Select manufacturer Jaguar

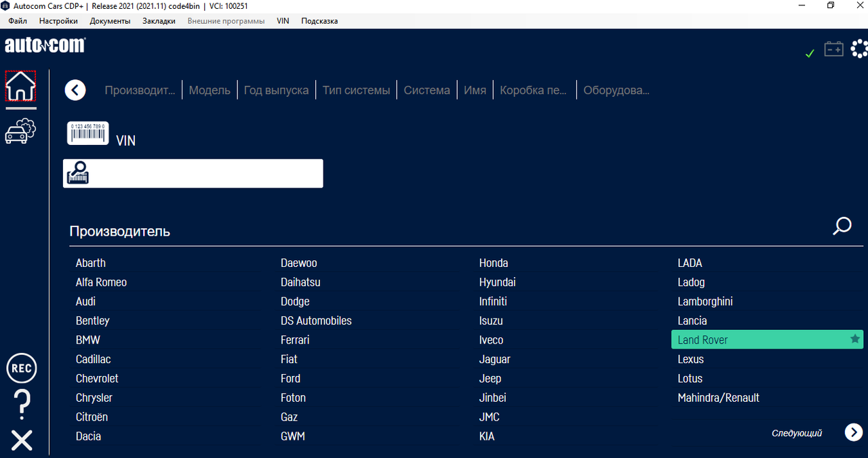pyautogui.click(x=494, y=359)
